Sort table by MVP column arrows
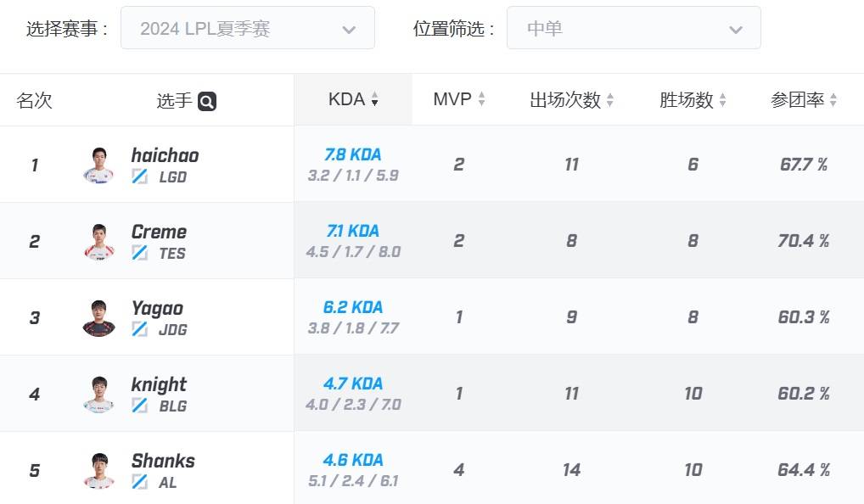This screenshot has height=504, width=864. 481,99
